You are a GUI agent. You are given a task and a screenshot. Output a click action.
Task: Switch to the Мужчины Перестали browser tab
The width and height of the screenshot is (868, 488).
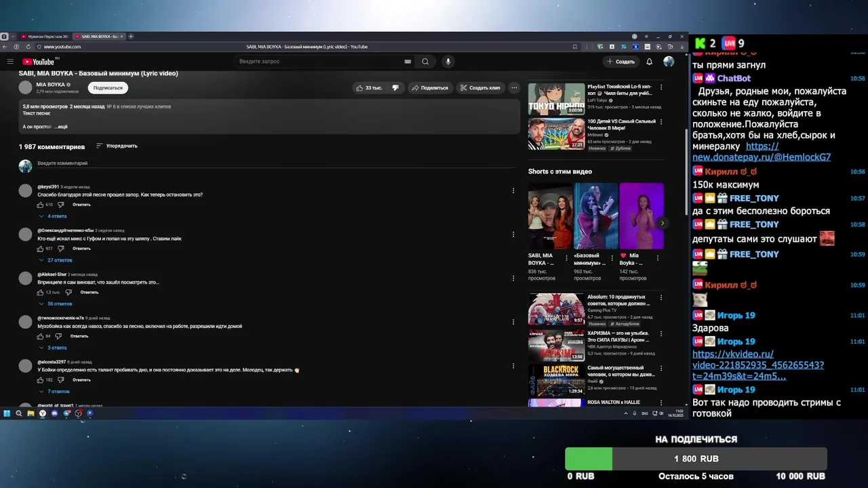tap(45, 37)
